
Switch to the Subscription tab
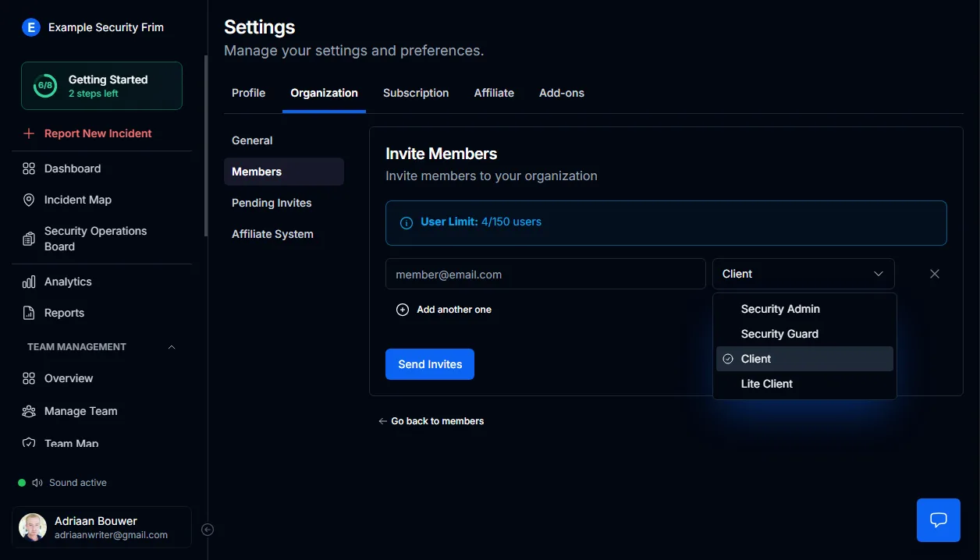coord(416,93)
